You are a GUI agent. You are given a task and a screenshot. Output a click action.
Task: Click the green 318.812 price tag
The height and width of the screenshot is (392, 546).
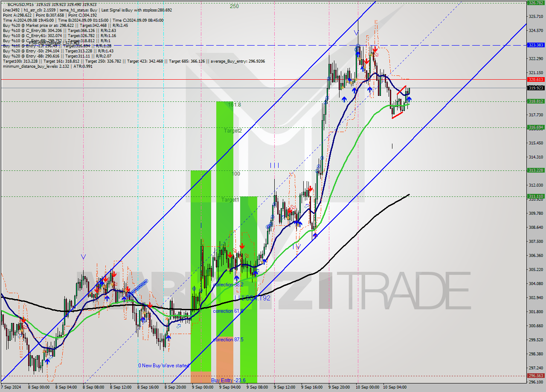coord(536,101)
